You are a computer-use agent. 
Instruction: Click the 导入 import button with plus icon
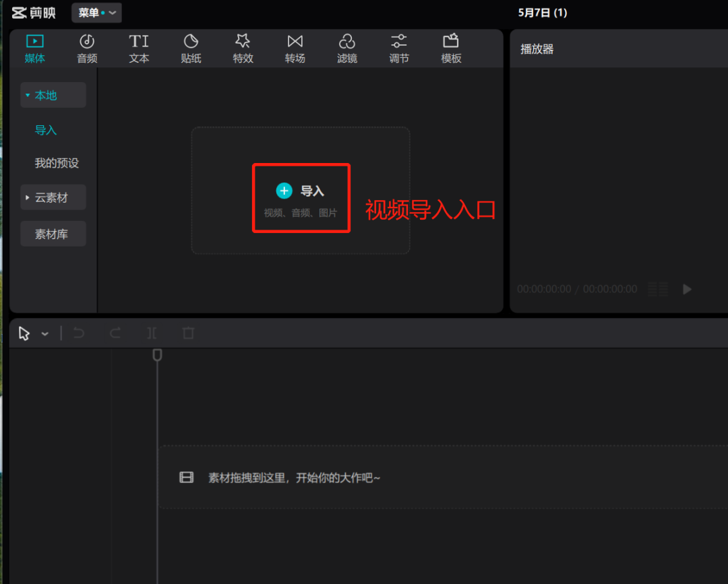[301, 191]
